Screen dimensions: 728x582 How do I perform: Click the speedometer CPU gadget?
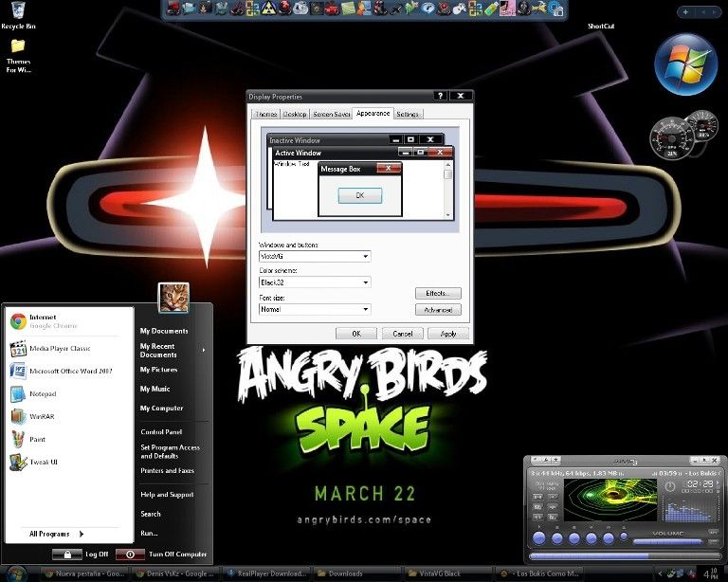tap(670, 138)
